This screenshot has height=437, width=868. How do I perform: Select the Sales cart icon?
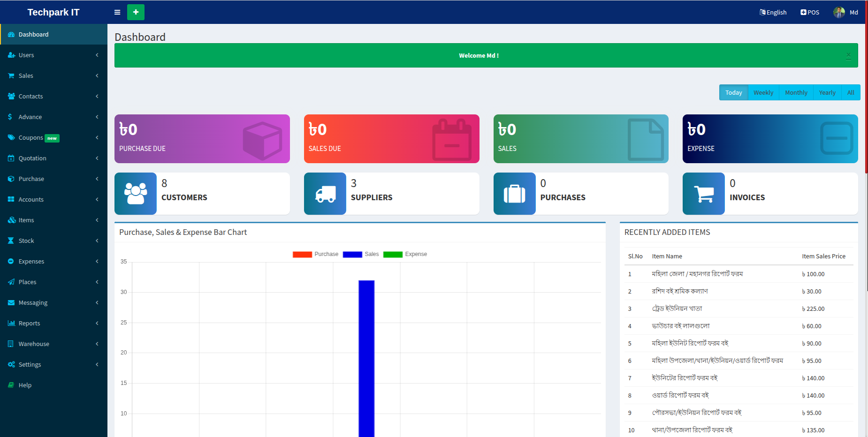[10, 75]
